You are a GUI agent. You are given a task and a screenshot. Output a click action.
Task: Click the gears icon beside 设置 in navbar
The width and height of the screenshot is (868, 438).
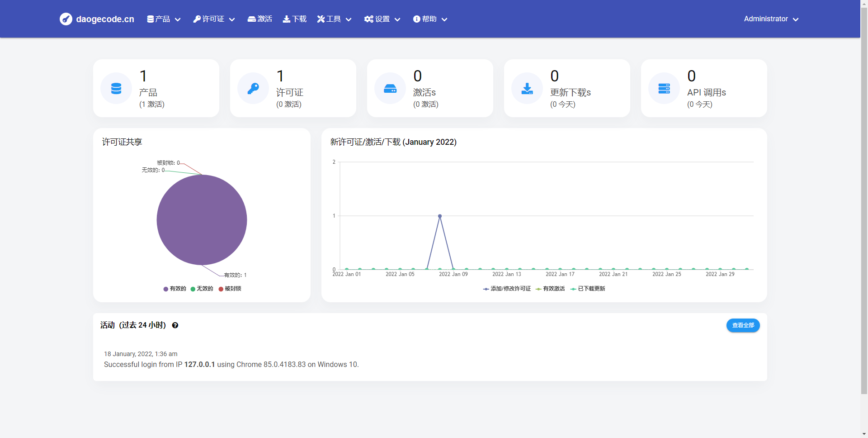(x=369, y=19)
